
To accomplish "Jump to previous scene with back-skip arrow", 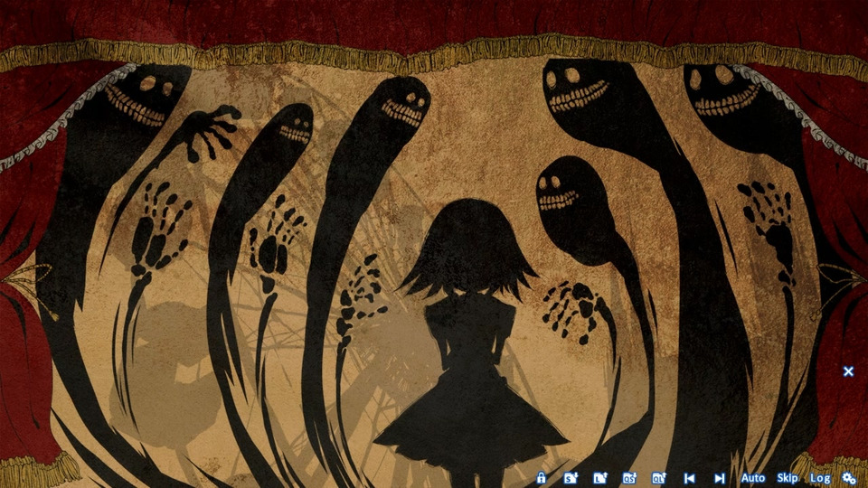I will click(689, 478).
